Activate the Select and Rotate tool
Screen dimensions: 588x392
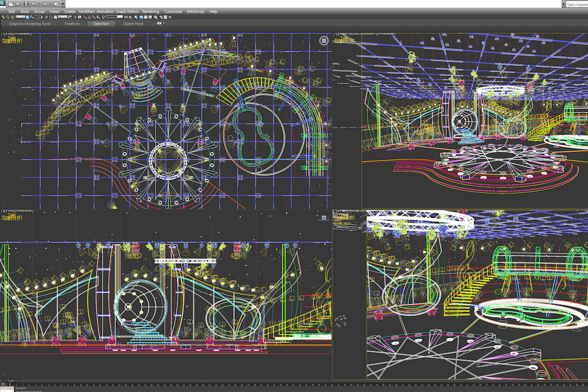click(50, 17)
